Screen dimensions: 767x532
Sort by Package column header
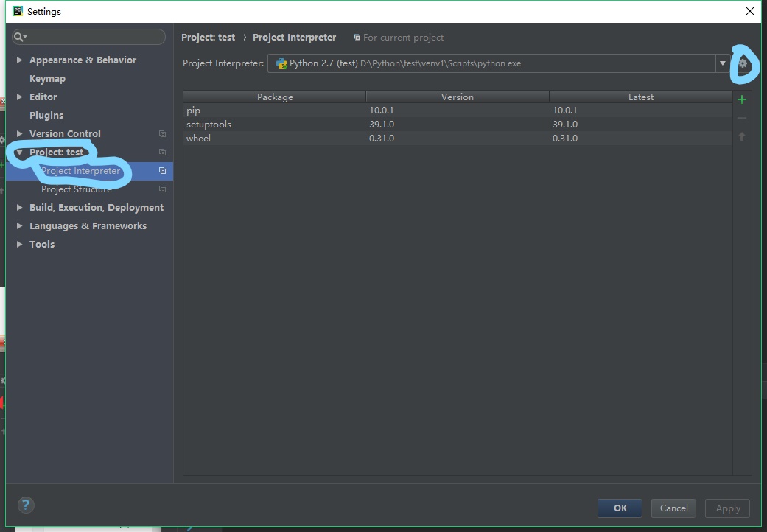tap(275, 97)
